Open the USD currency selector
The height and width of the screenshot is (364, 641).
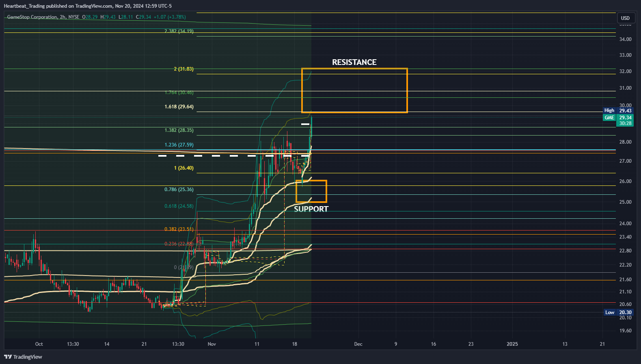point(625,18)
